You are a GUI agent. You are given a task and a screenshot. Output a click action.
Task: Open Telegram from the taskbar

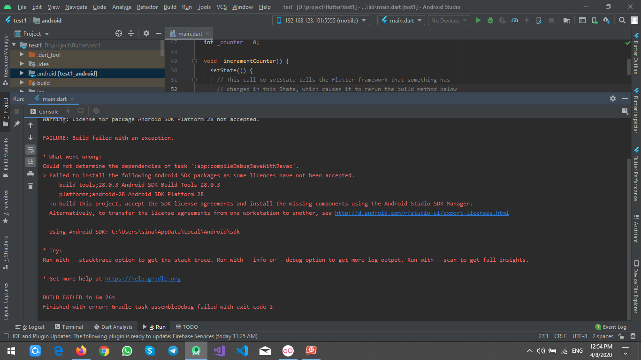click(x=173, y=351)
